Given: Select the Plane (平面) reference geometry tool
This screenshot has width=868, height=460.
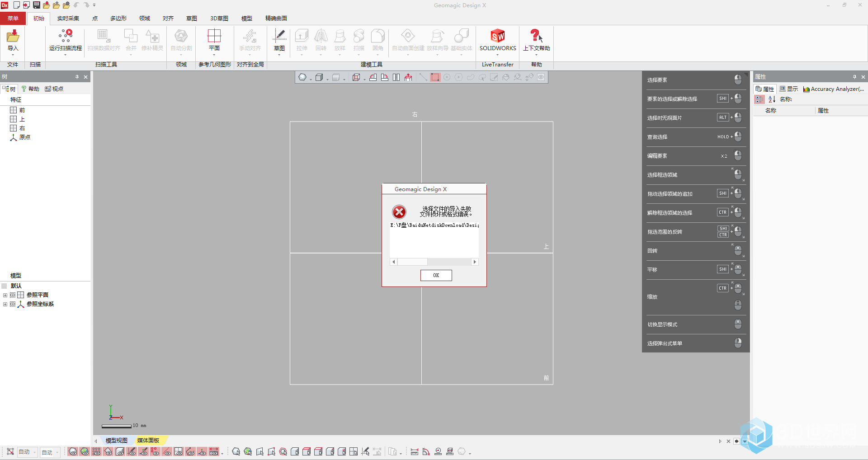Looking at the screenshot, I should tap(214, 40).
